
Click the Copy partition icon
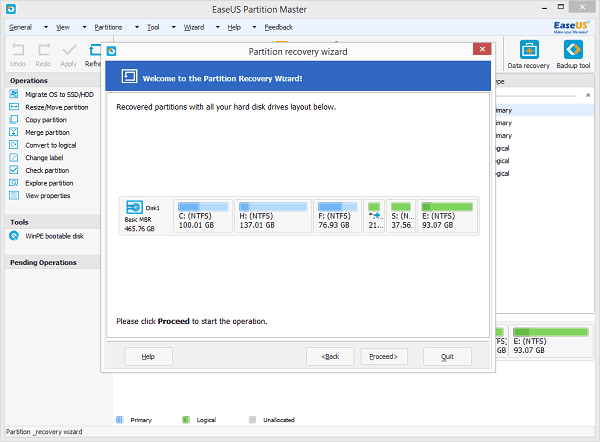(x=14, y=119)
